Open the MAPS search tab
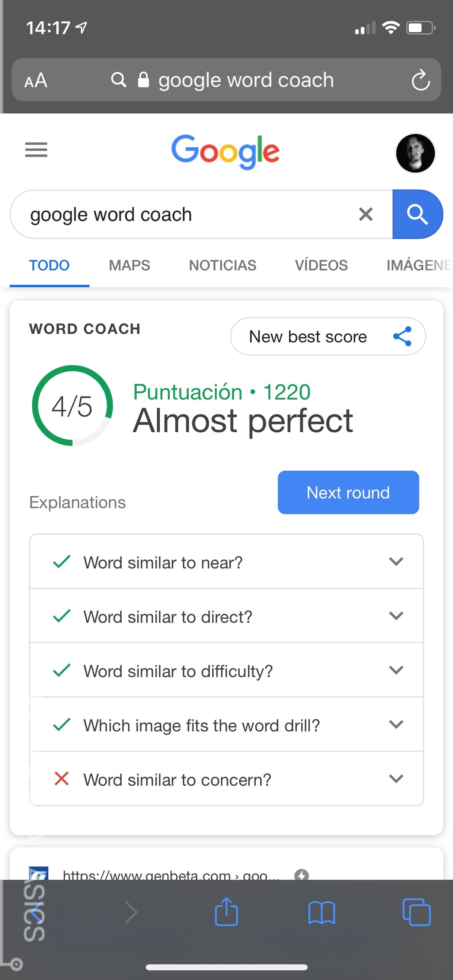453x980 pixels. pyautogui.click(x=129, y=265)
